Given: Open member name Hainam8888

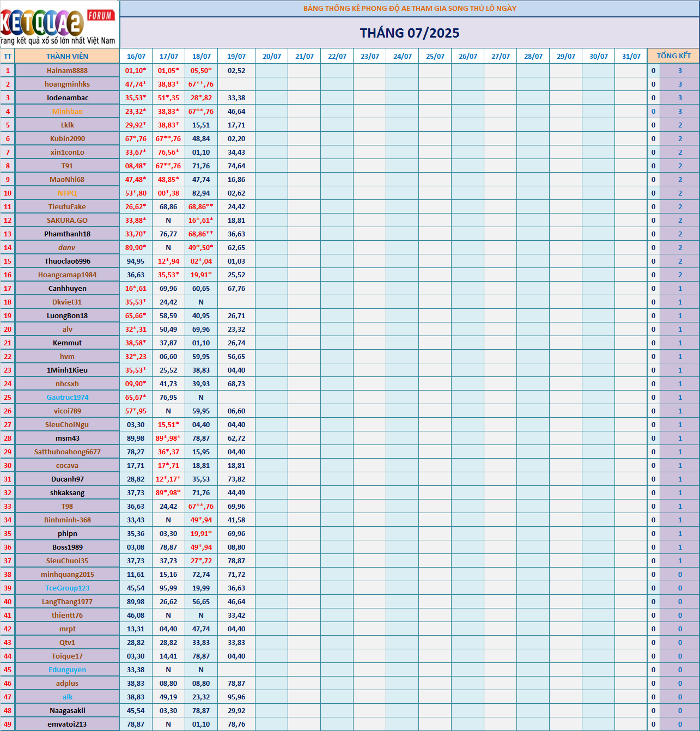Looking at the screenshot, I should pyautogui.click(x=67, y=70).
